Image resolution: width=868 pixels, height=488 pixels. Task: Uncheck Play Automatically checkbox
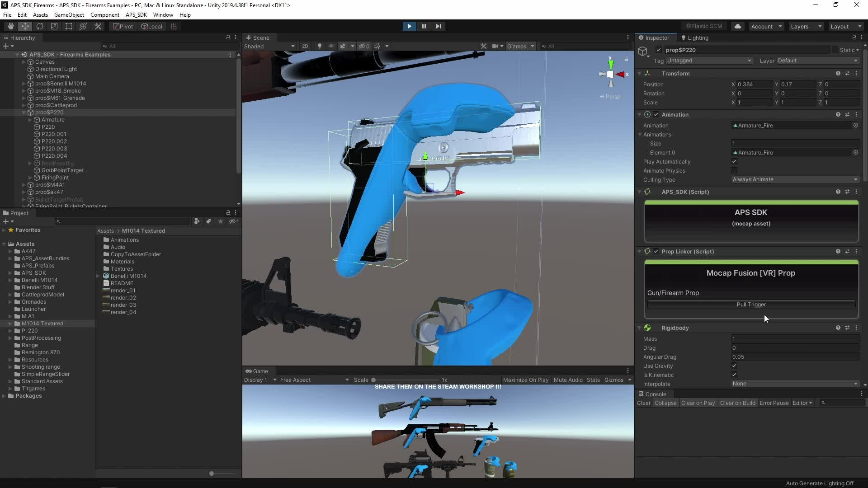[734, 161]
